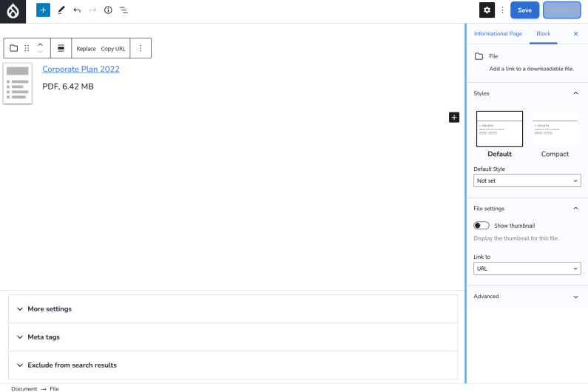Viewport: 588px width, 392px height.
Task: Select the Default style preview
Action: [x=499, y=129]
